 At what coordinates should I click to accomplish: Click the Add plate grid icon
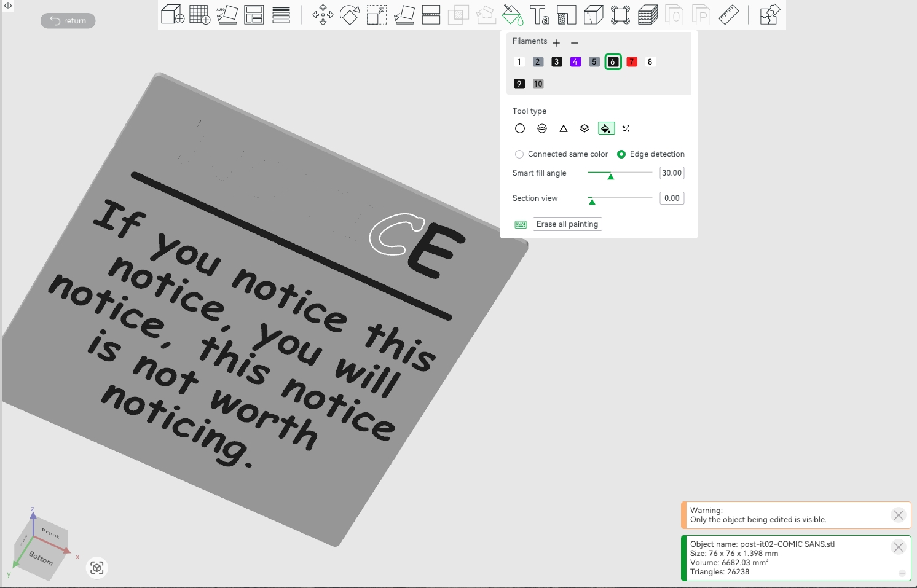pyautogui.click(x=200, y=14)
